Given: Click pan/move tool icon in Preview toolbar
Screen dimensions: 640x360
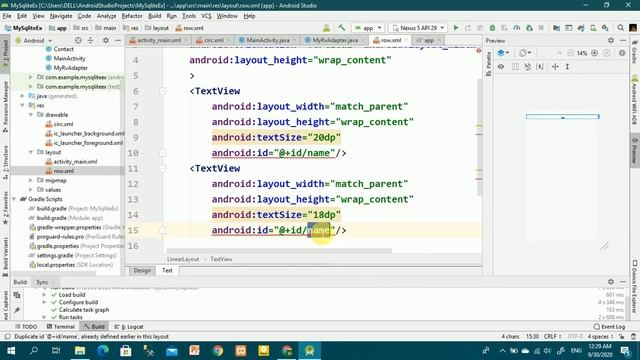Looking at the screenshot, I should [x=555, y=67].
